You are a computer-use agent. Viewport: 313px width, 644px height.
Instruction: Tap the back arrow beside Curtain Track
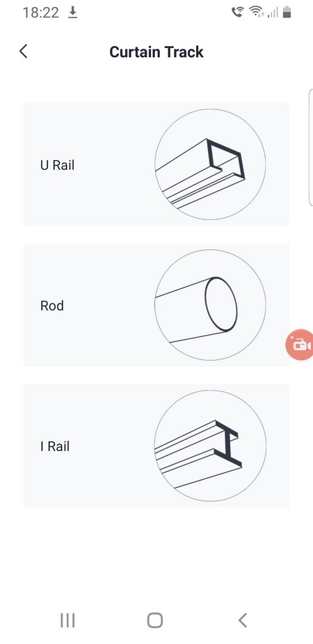[x=24, y=52]
